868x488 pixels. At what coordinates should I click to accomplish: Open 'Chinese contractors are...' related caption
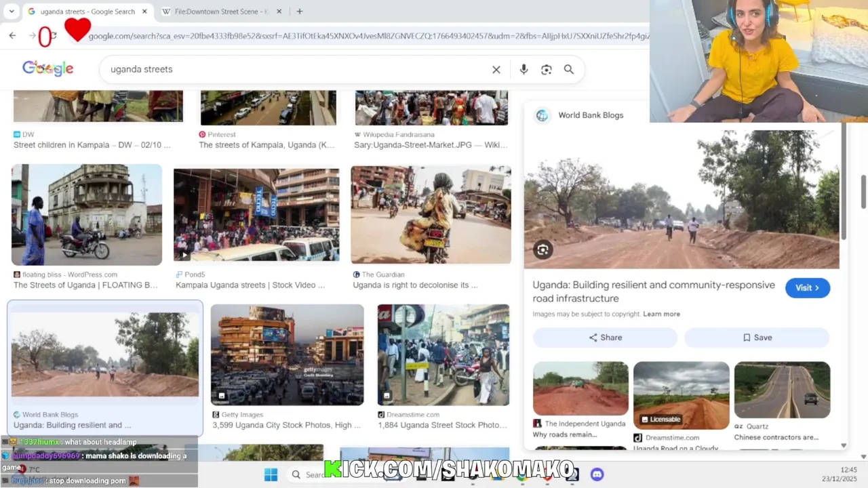click(776, 438)
